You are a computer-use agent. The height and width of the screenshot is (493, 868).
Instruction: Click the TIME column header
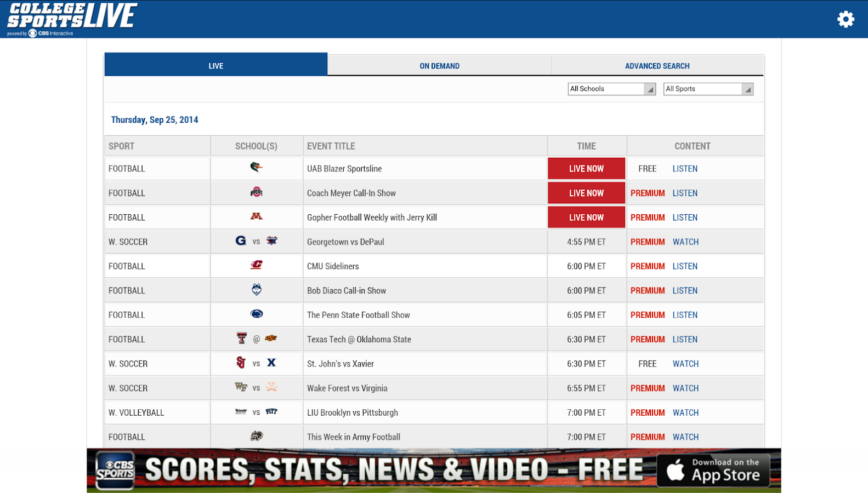(x=586, y=146)
